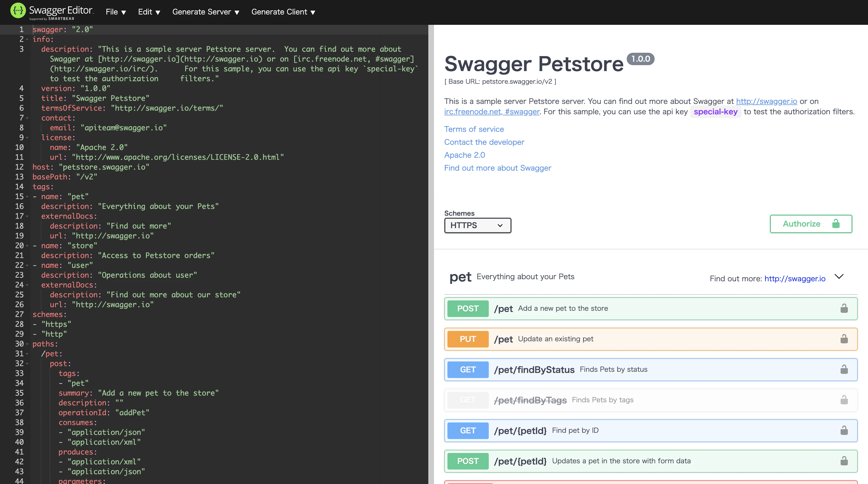Fold externalDocs block at line 17
868x484 pixels.
(27, 216)
